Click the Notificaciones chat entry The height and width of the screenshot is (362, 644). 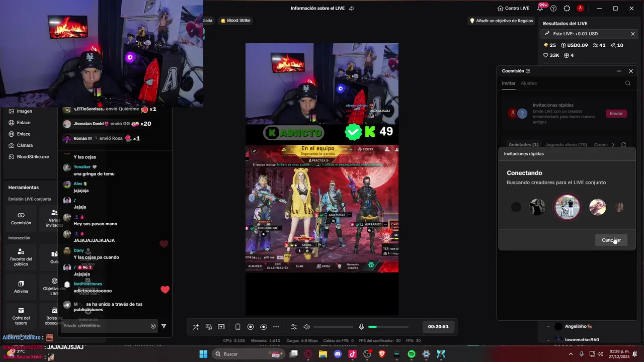tap(88, 284)
